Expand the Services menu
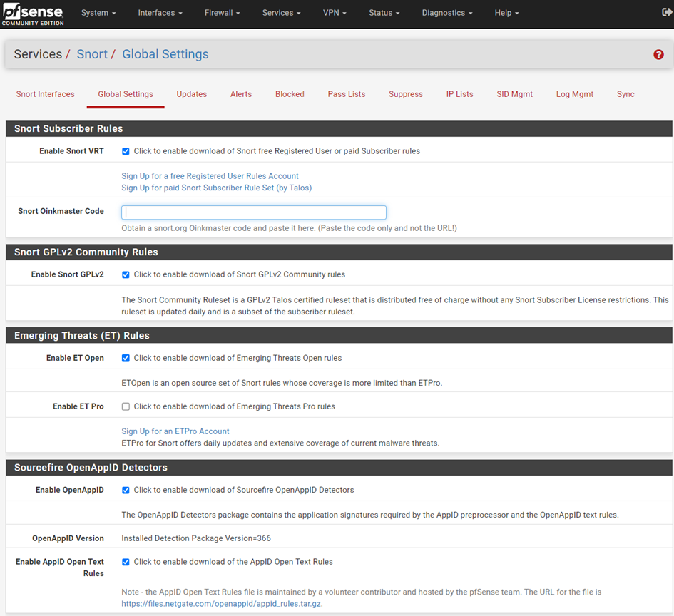 click(281, 13)
